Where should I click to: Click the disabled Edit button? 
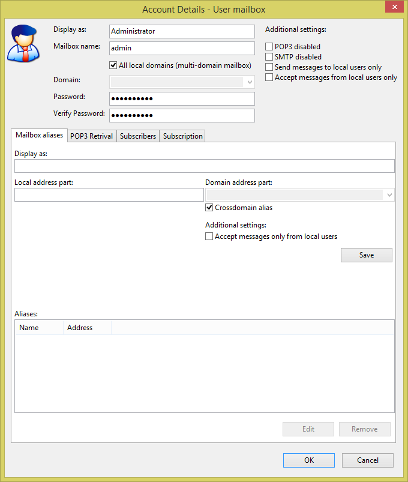tap(308, 429)
